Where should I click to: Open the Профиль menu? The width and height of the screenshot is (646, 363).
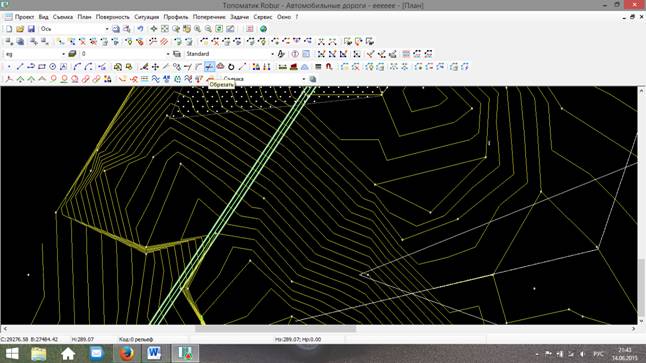(176, 17)
